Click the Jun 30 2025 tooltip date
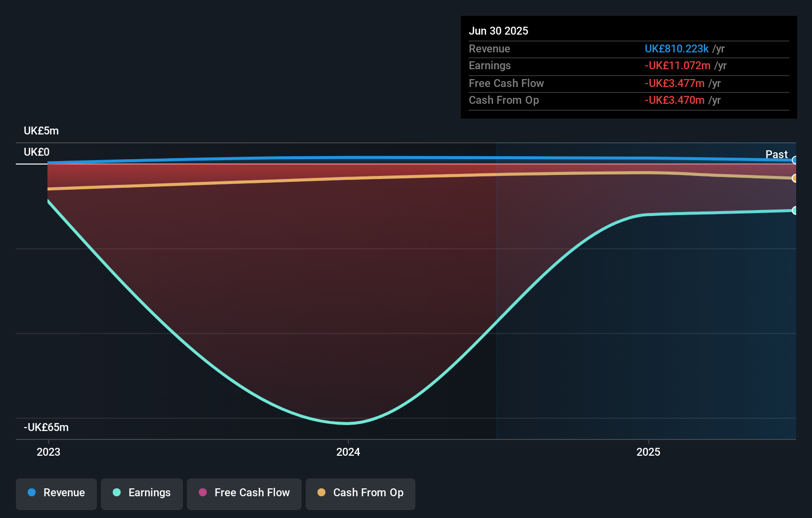Screen dimensions: 812x518 (x=498, y=31)
